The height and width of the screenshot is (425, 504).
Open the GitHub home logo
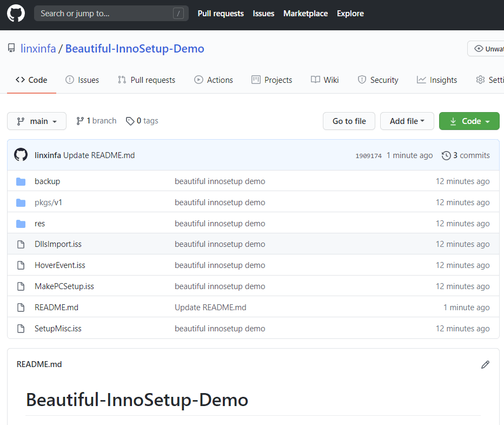15,13
